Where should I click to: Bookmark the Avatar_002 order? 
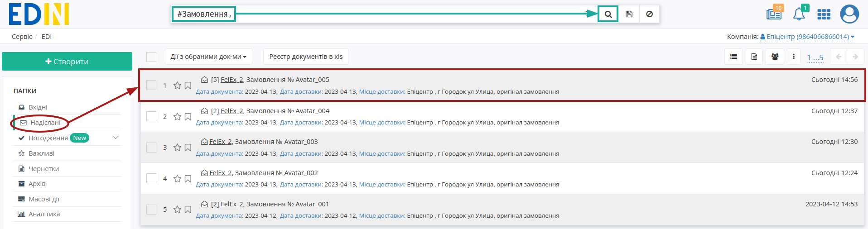pos(188,179)
